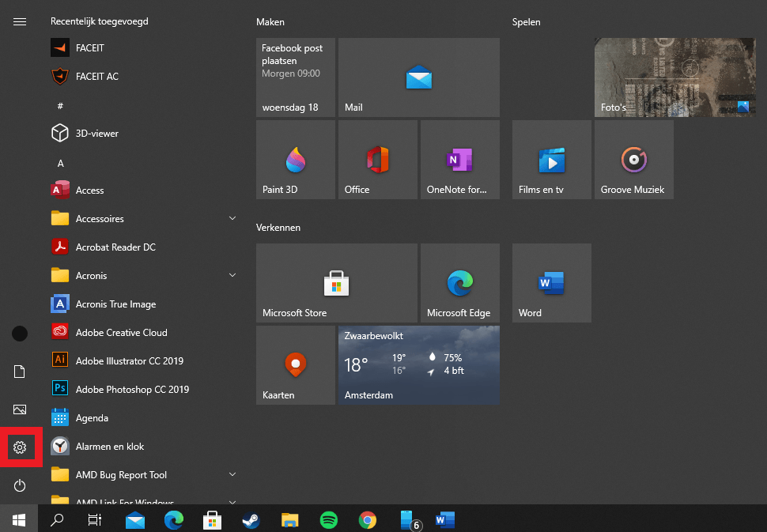This screenshot has width=767, height=532.
Task: Open taskbar search magnifier
Action: pyautogui.click(x=57, y=519)
